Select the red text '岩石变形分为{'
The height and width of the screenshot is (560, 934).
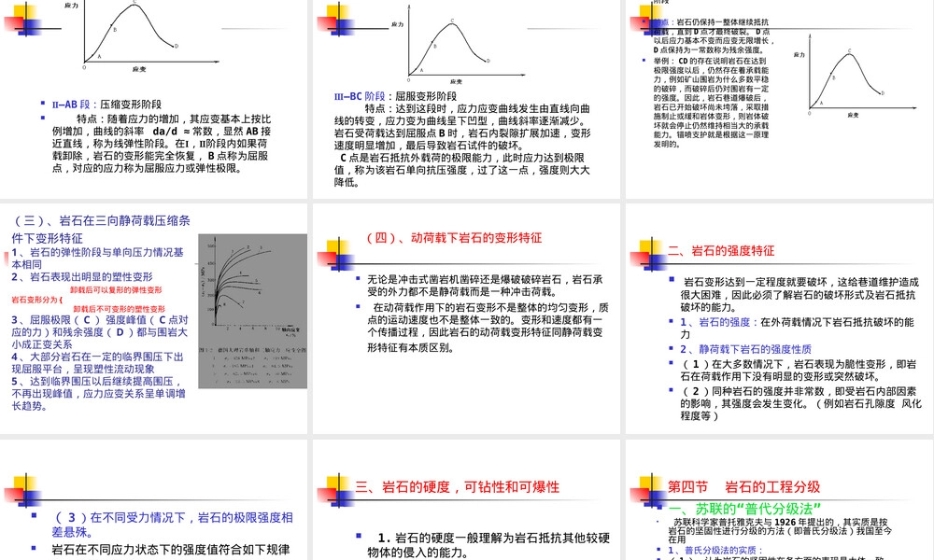(37, 300)
